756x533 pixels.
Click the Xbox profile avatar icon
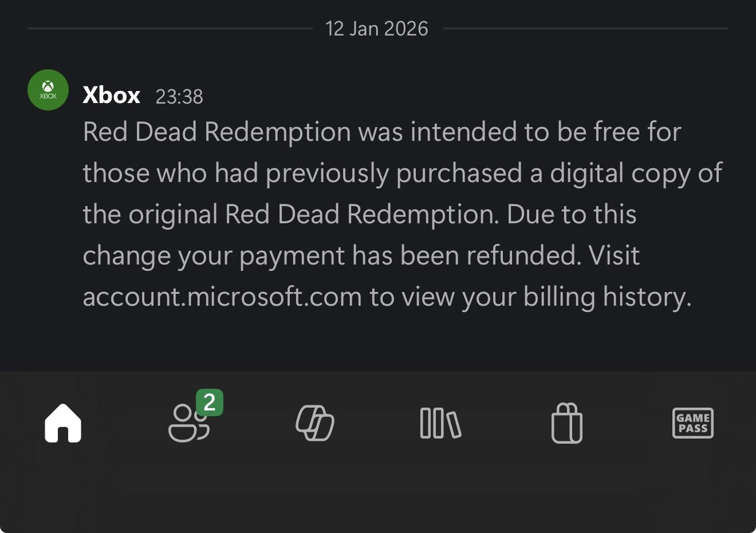(48, 90)
